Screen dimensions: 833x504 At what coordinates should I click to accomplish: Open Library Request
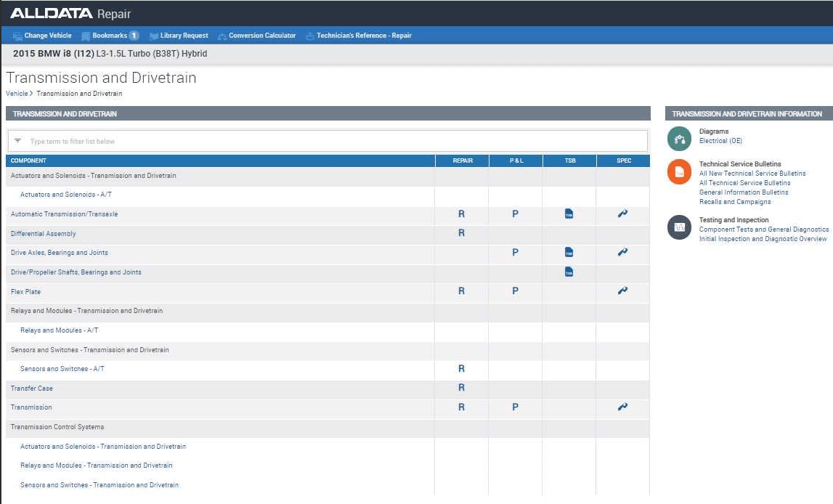[x=179, y=36]
